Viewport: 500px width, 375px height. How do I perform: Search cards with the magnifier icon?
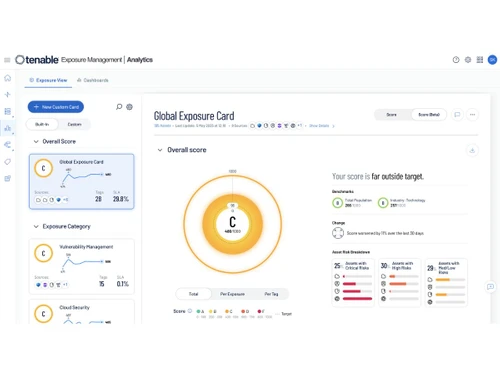pyautogui.click(x=119, y=107)
